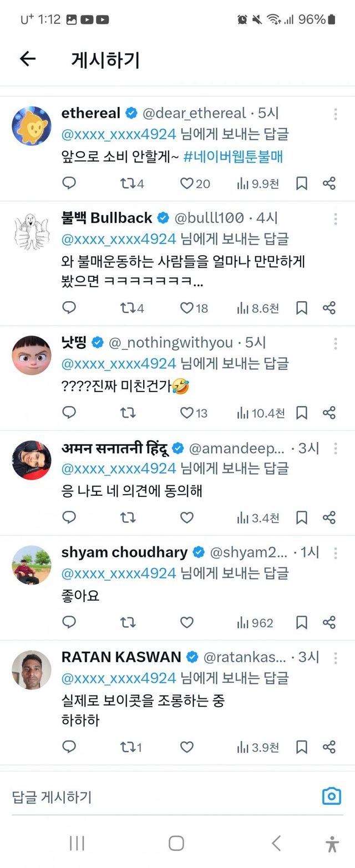Image resolution: width=355 pixels, height=868 pixels.
Task: Retweet RATAN KASWAN's reply
Action: click(130, 747)
